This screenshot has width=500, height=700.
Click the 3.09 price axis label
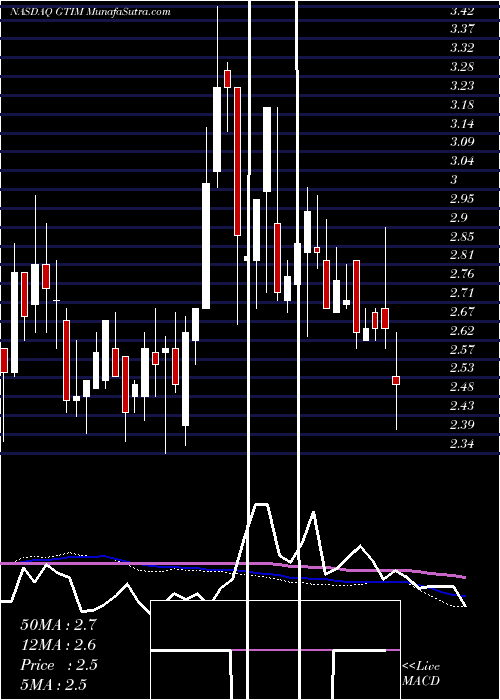462,142
